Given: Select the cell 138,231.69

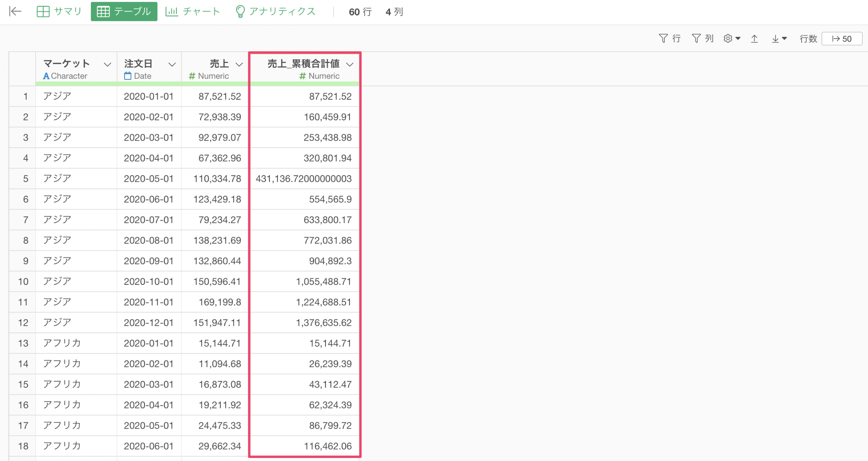Looking at the screenshot, I should (215, 240).
